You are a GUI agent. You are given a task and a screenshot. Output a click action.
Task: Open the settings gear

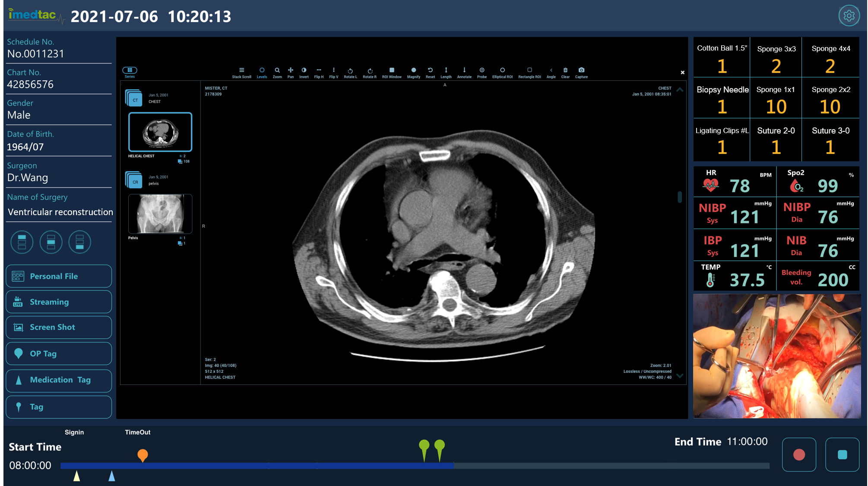[x=849, y=16]
